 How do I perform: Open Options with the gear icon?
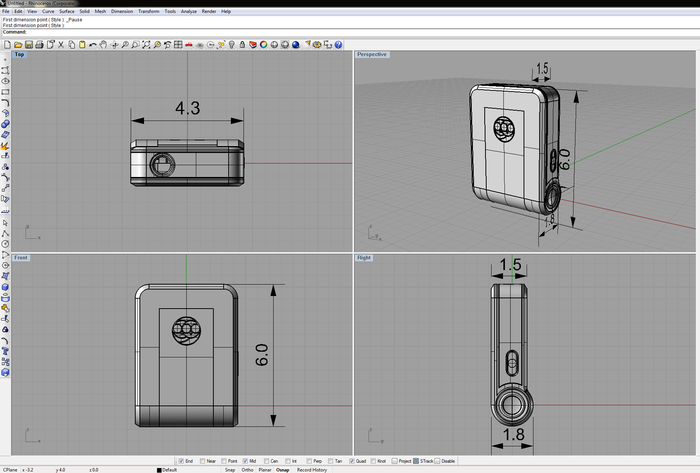317,45
